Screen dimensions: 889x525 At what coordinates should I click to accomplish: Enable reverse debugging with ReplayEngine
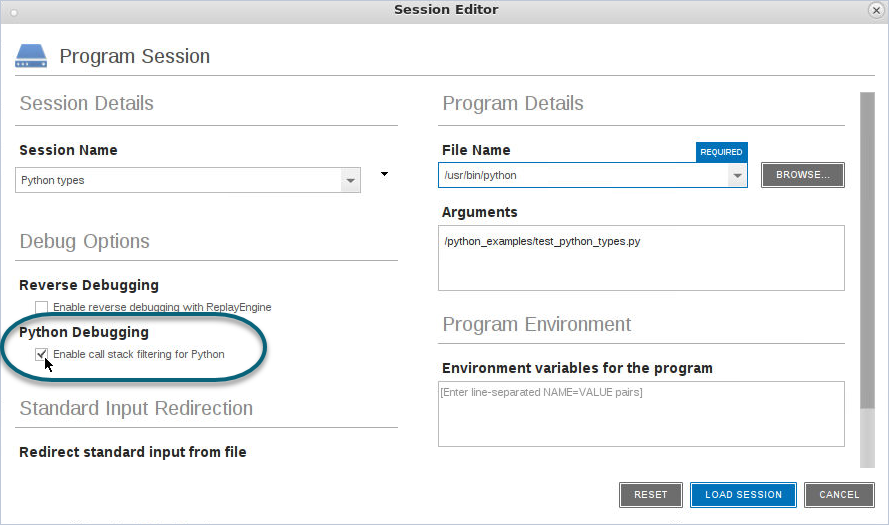click(41, 307)
